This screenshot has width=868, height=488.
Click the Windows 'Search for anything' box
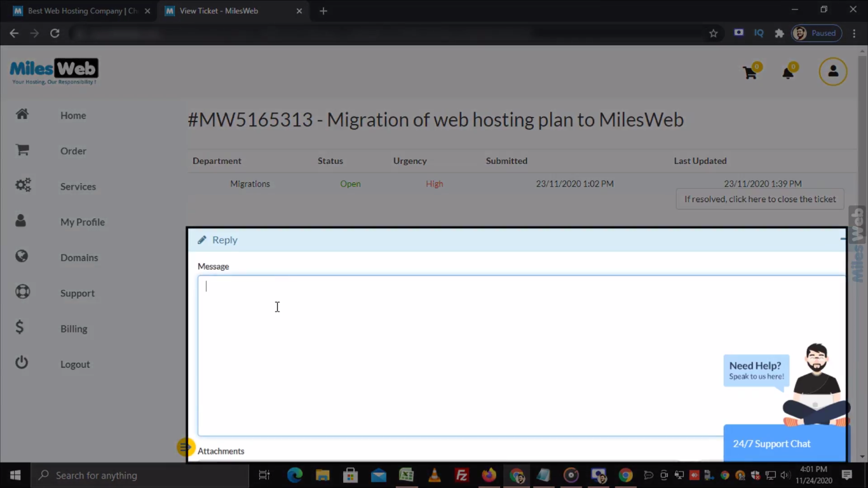click(140, 475)
